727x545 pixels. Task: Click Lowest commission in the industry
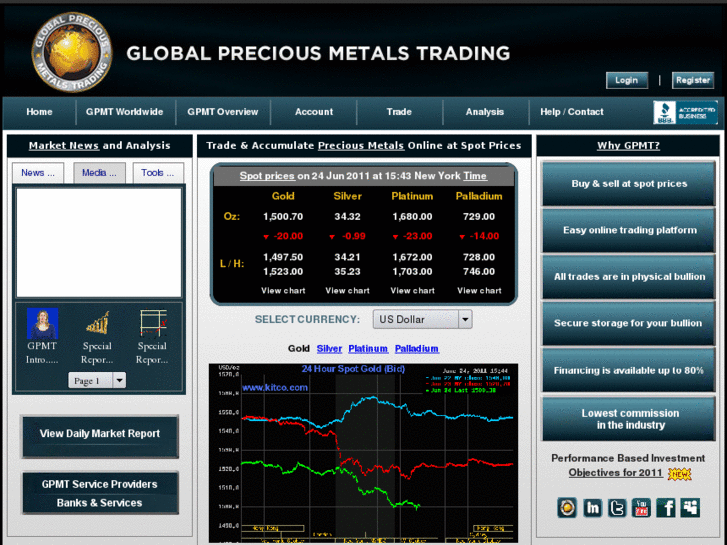[x=629, y=419]
